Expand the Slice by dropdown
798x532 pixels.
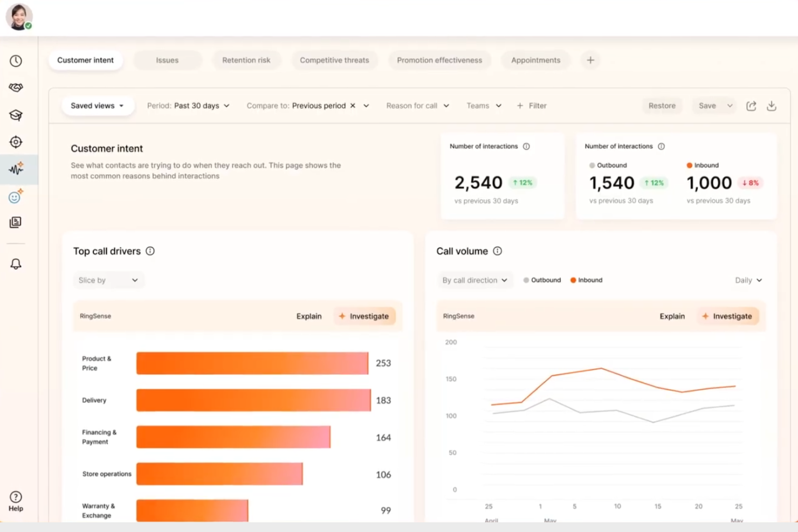coord(108,280)
